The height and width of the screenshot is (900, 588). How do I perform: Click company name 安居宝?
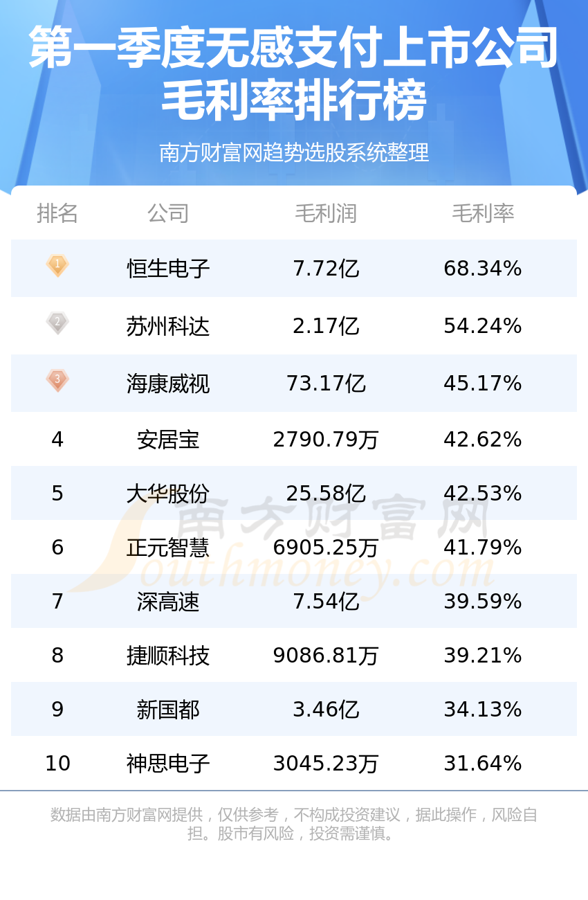point(168,439)
